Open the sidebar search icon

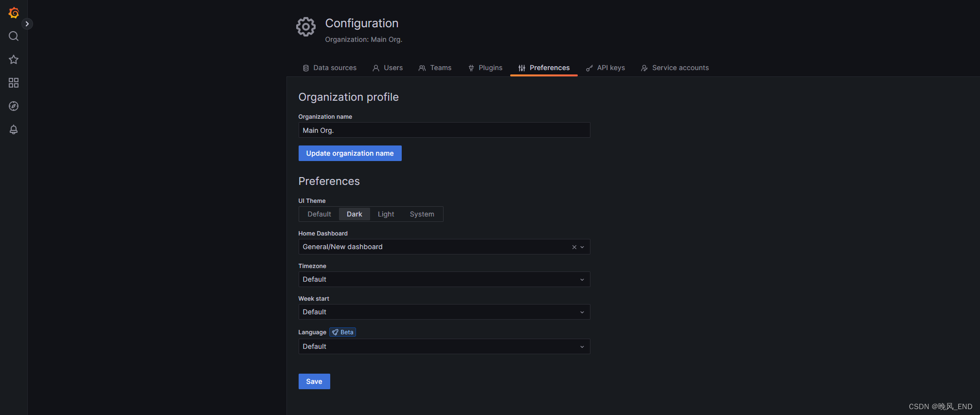14,36
